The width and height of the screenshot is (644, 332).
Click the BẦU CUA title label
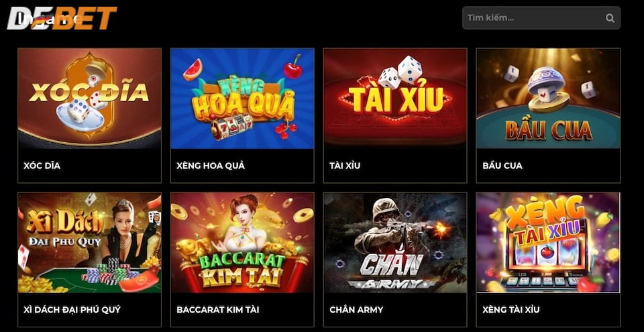pos(502,166)
